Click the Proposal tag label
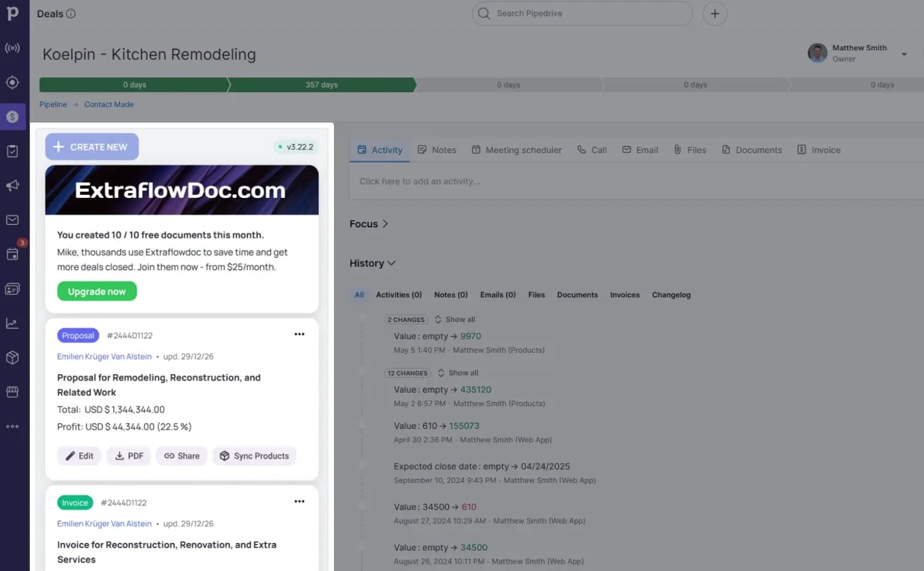This screenshot has height=571, width=924. tap(78, 335)
